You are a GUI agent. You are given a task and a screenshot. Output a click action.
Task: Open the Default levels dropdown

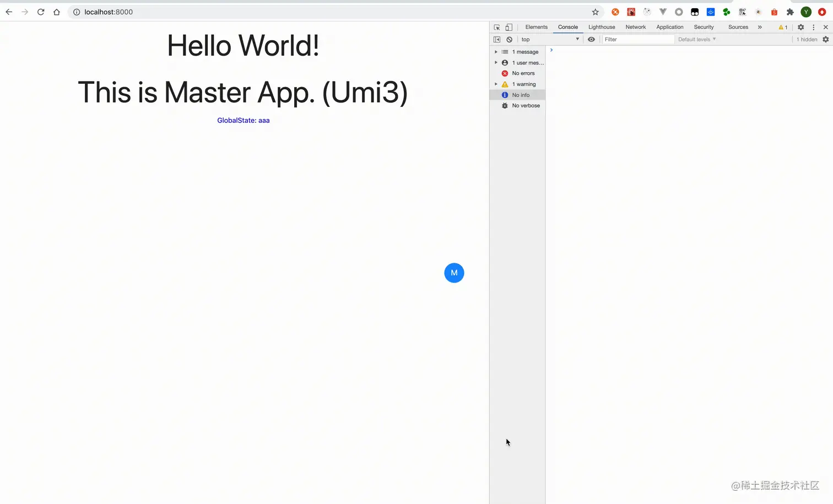point(697,40)
